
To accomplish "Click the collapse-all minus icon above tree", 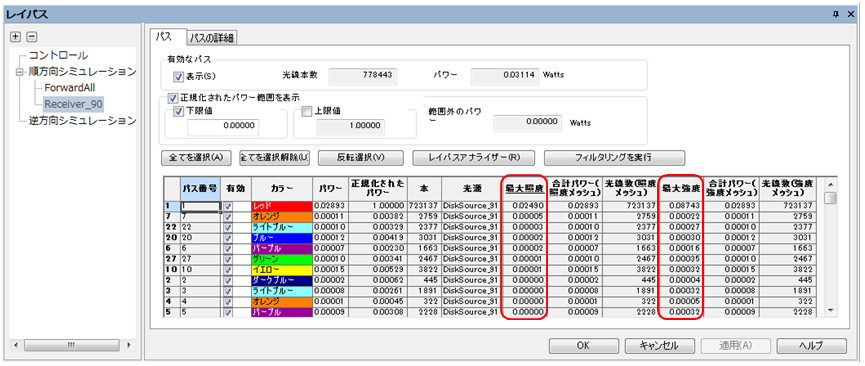I will pyautogui.click(x=31, y=37).
